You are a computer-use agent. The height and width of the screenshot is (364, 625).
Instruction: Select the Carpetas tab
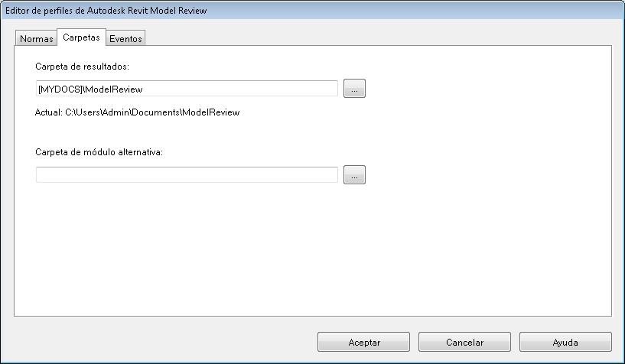pyautogui.click(x=81, y=37)
